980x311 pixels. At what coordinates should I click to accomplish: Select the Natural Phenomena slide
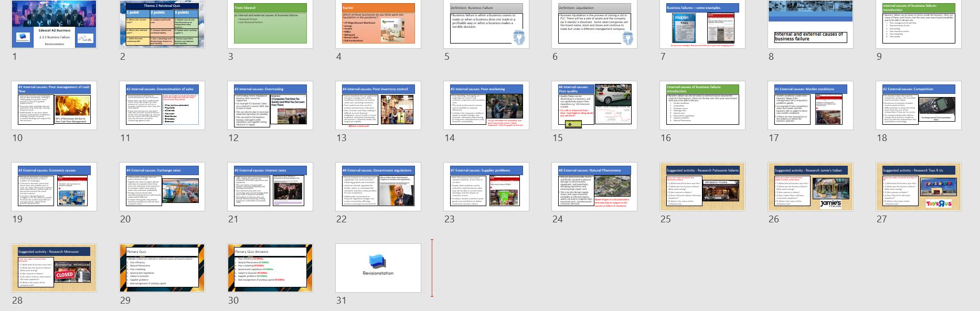pyautogui.click(x=594, y=187)
